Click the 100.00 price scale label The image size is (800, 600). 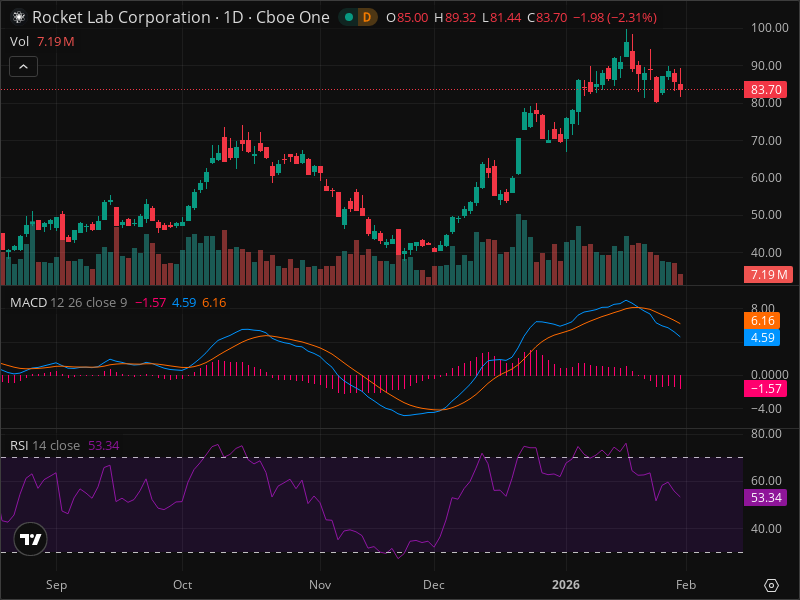point(769,28)
